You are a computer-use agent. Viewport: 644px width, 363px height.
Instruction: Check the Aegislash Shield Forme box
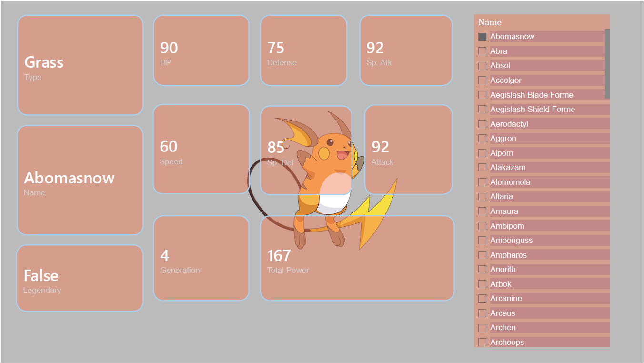483,110
